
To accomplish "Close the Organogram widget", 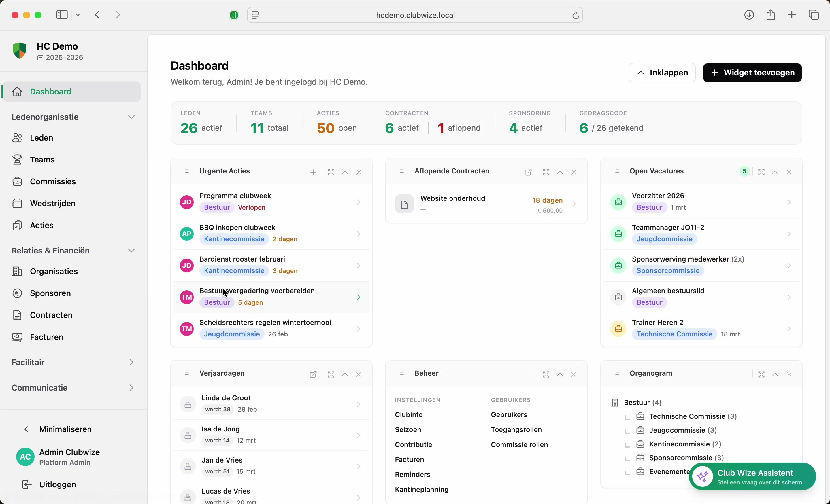I will coord(789,374).
